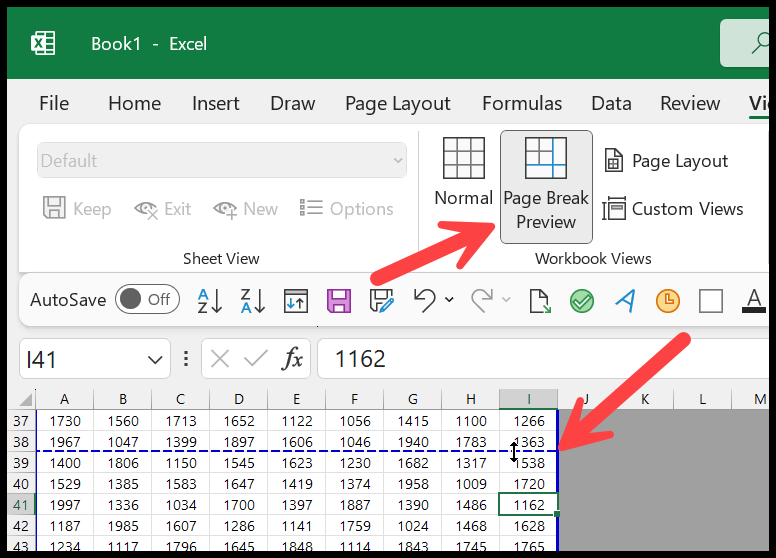Select cell containing 1583
The height and width of the screenshot is (558, 776).
[x=181, y=484]
